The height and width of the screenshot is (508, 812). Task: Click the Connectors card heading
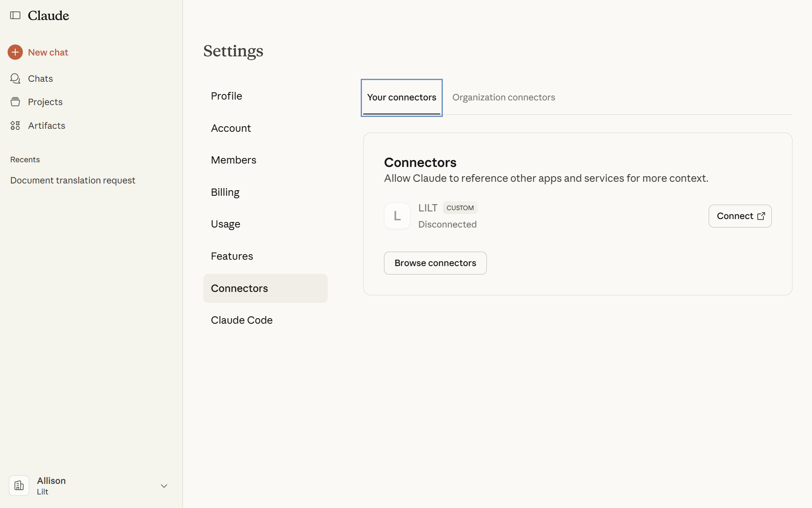420,162
